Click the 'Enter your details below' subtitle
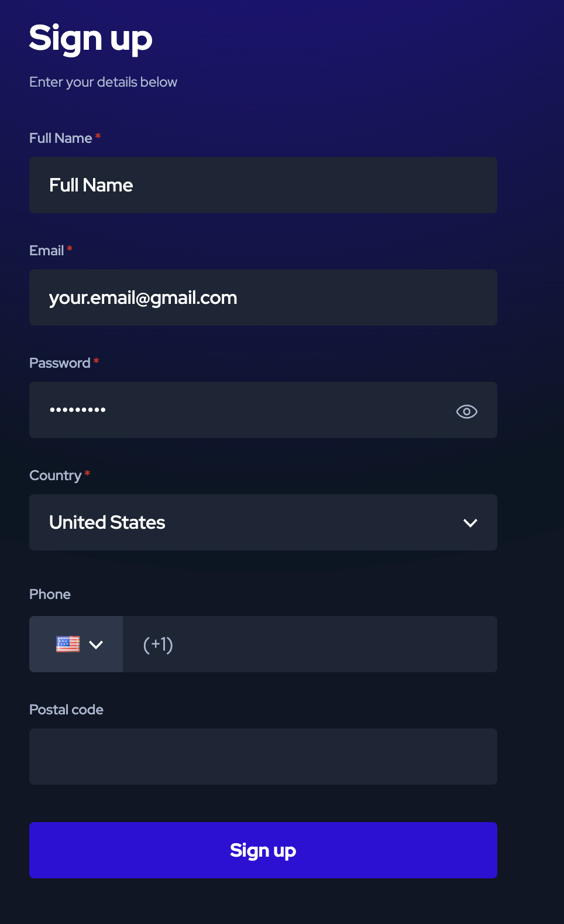564x924 pixels. point(104,82)
